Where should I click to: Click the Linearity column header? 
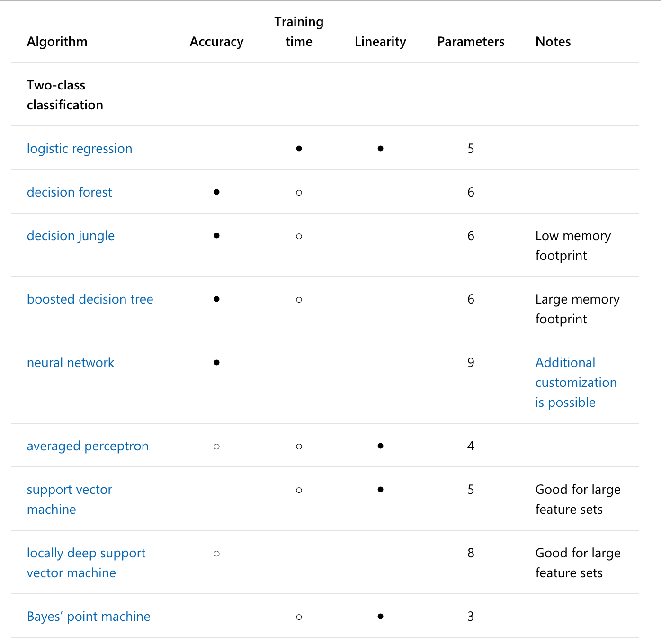380,42
